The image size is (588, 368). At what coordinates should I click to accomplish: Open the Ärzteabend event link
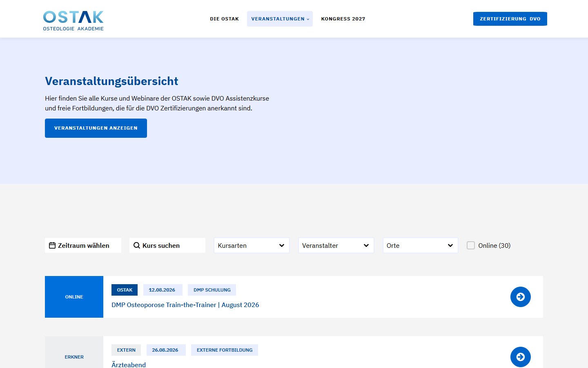[x=129, y=365]
